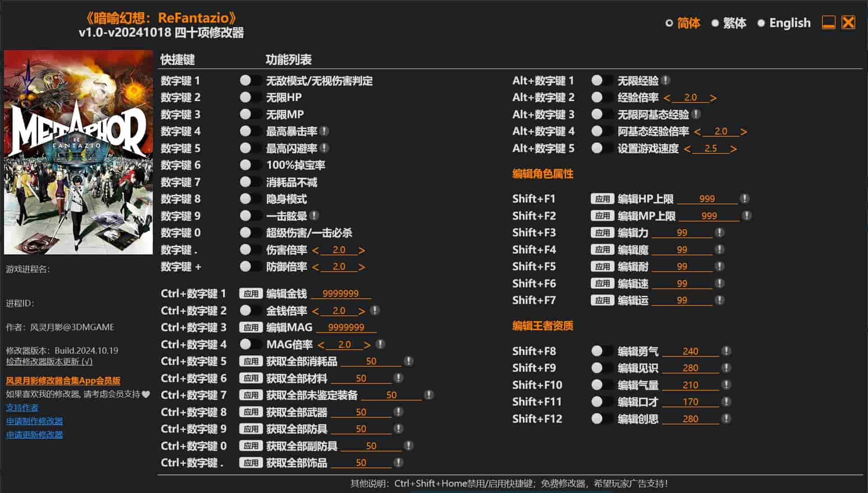Click the info icon beside 无限阿基态经验

[696, 114]
